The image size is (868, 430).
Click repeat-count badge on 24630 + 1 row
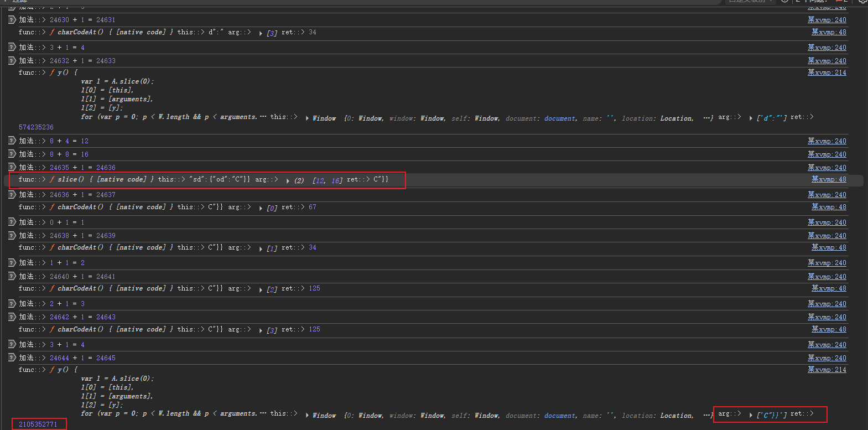pyautogui.click(x=12, y=20)
